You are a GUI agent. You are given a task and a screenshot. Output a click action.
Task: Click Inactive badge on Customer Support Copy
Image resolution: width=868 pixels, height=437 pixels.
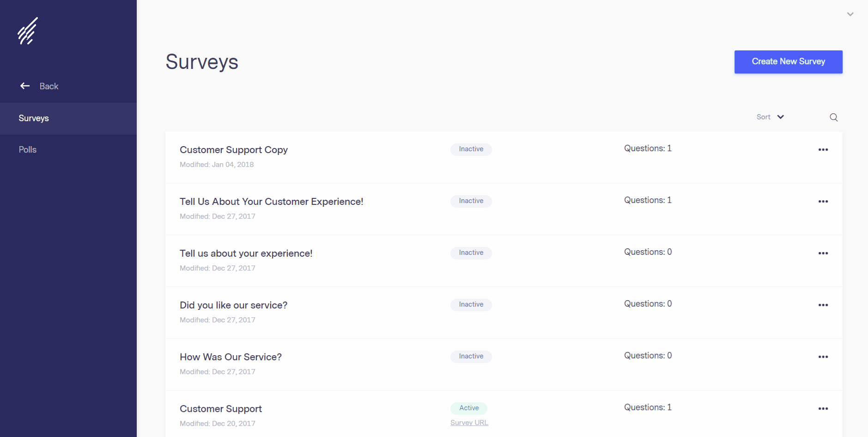(471, 149)
